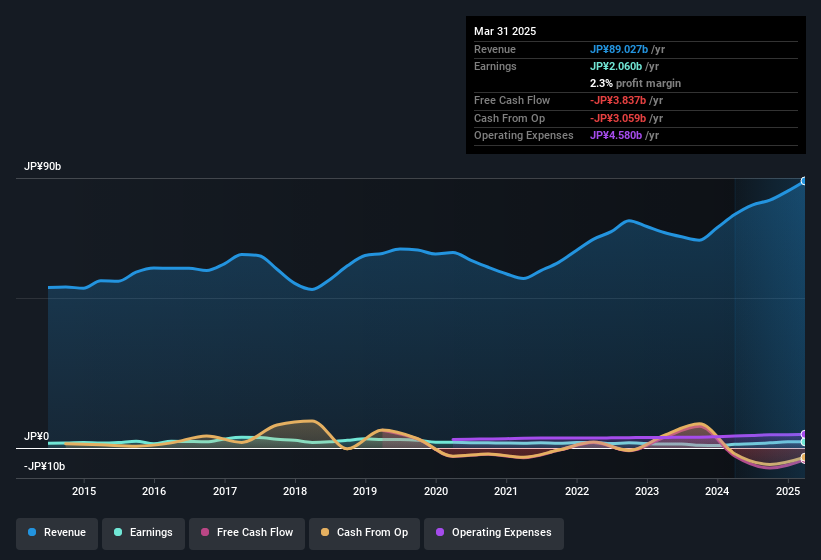The height and width of the screenshot is (560, 821).
Task: Click the pink Free Cash Flow legend dot
Action: (x=205, y=532)
